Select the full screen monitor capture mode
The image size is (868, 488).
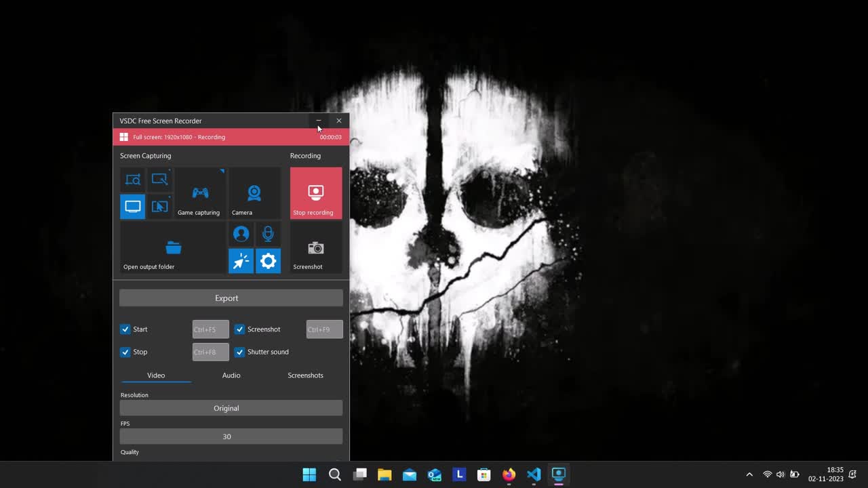click(133, 207)
